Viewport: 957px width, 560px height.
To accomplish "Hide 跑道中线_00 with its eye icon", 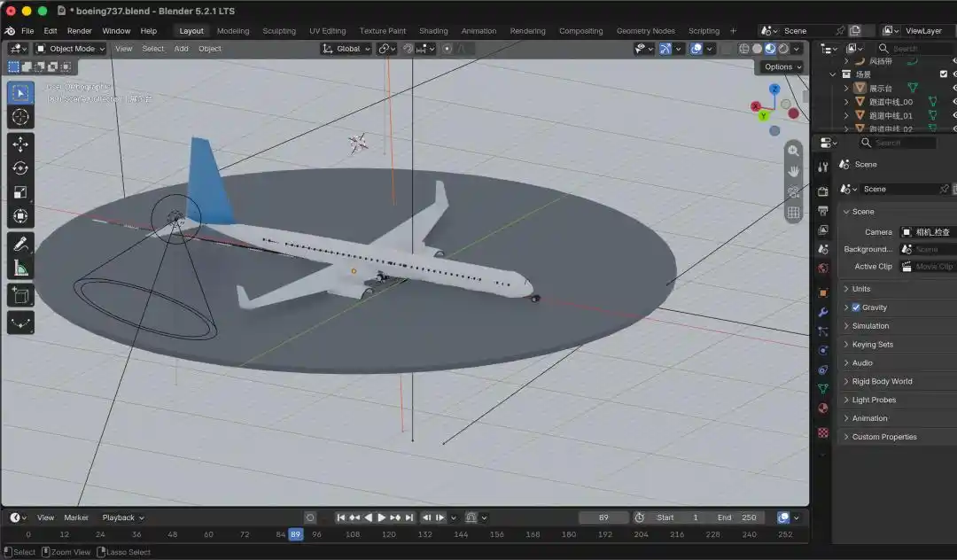I will [x=954, y=102].
